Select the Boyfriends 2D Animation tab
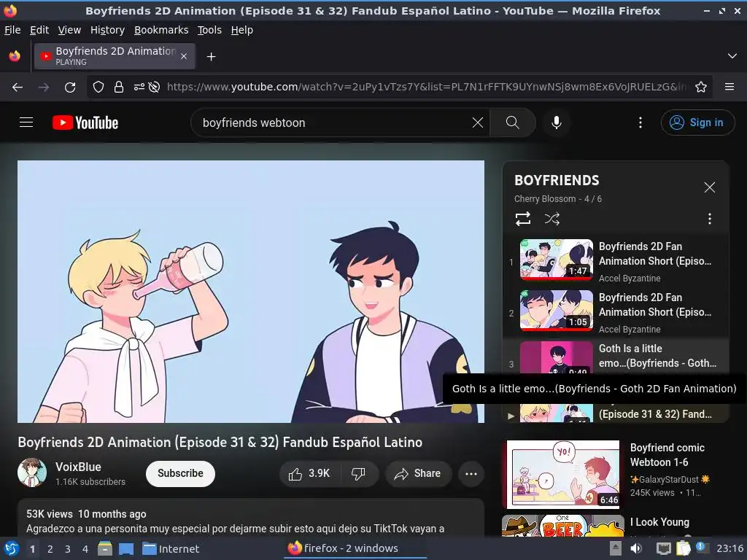 [115, 56]
